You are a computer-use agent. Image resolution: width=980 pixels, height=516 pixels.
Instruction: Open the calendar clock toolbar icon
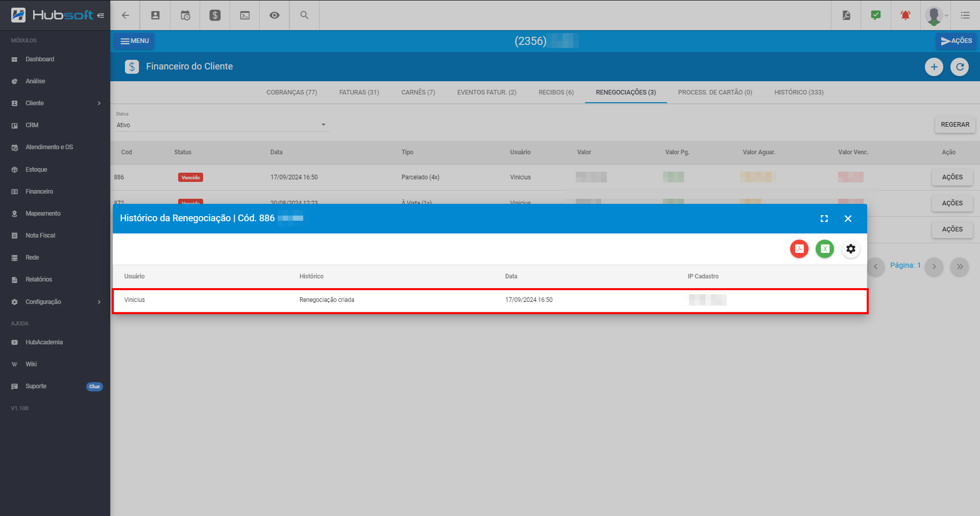pyautogui.click(x=185, y=15)
